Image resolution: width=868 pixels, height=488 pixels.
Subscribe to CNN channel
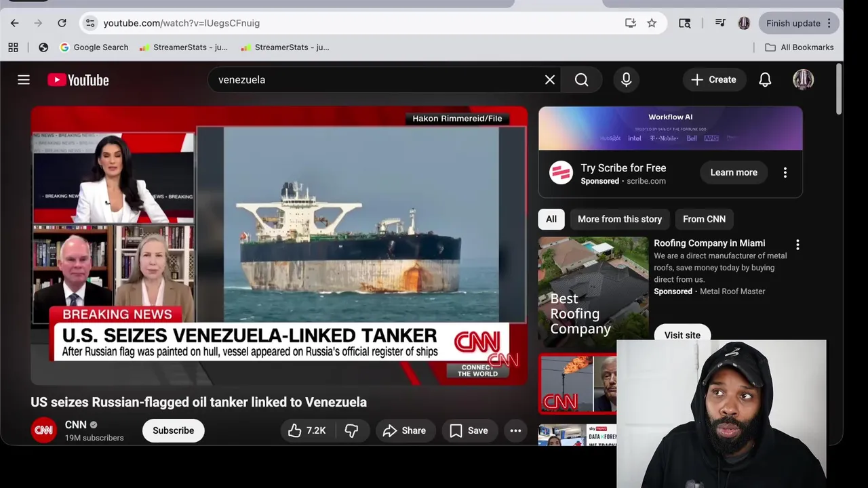(173, 430)
